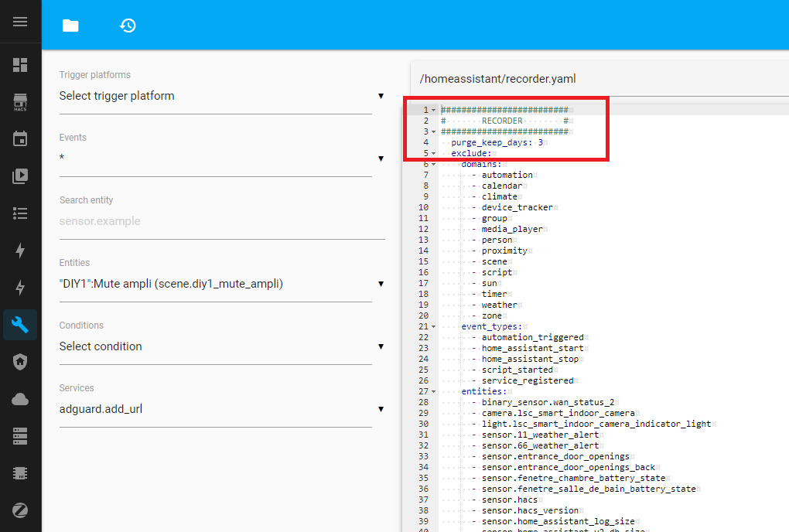Click 'binary_sensor.wan_status_2' entity line
The height and width of the screenshot is (532, 789).
click(x=548, y=402)
